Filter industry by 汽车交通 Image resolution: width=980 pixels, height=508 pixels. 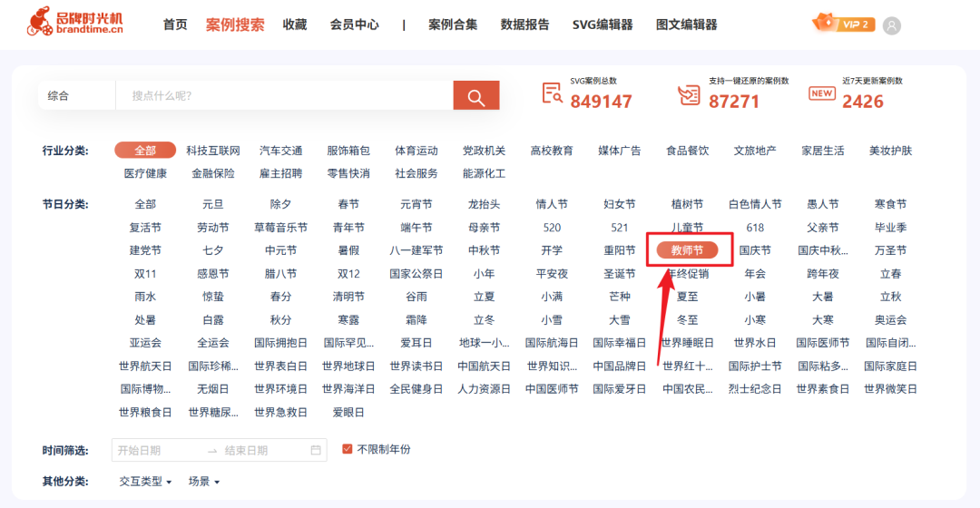[x=280, y=151]
